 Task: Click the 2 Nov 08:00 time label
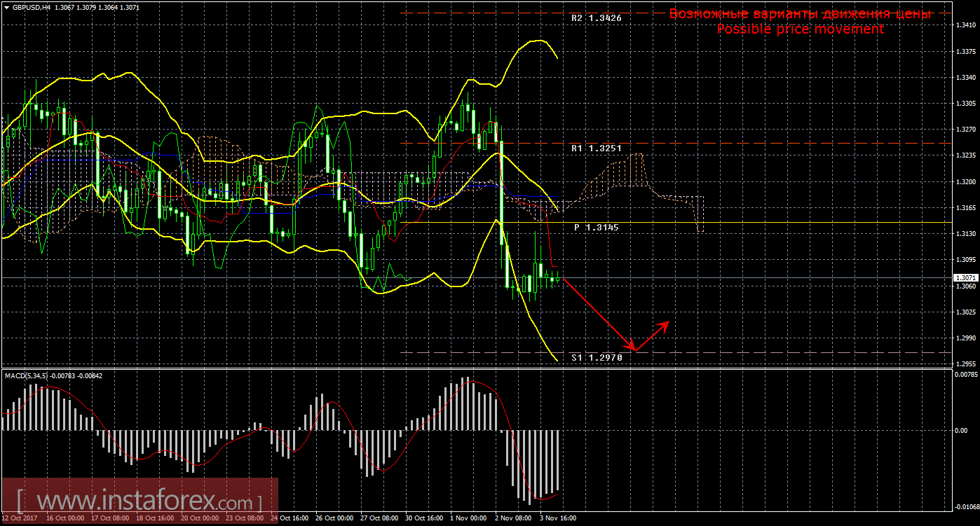513,519
